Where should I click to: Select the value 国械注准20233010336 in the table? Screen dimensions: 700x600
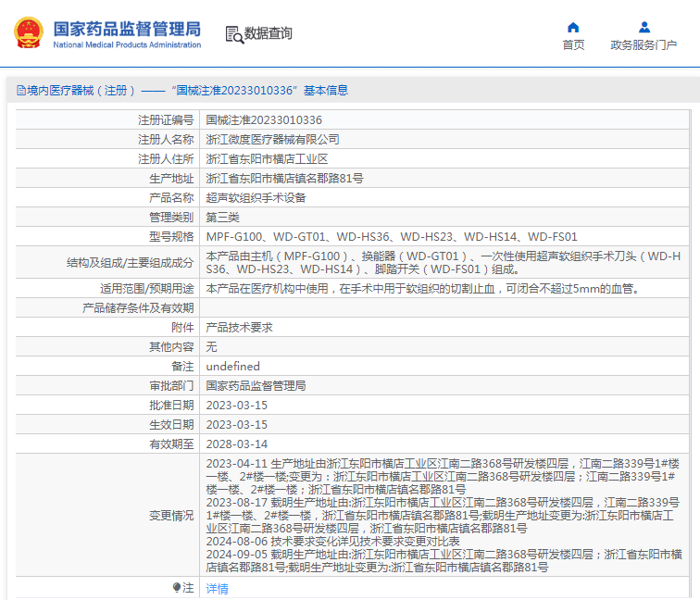tap(264, 120)
